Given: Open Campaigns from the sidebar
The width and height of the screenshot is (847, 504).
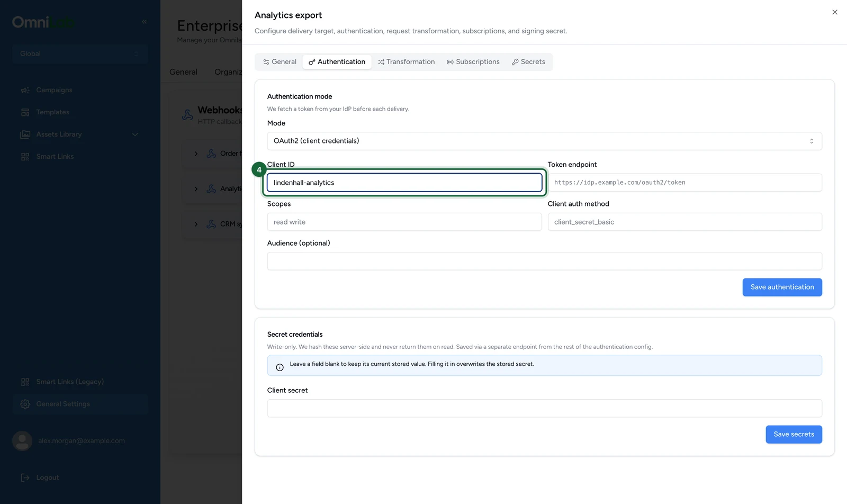Looking at the screenshot, I should coord(54,90).
